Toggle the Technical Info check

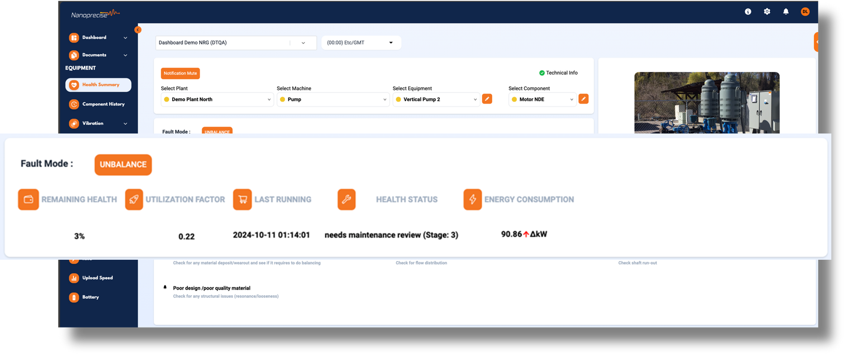[542, 73]
